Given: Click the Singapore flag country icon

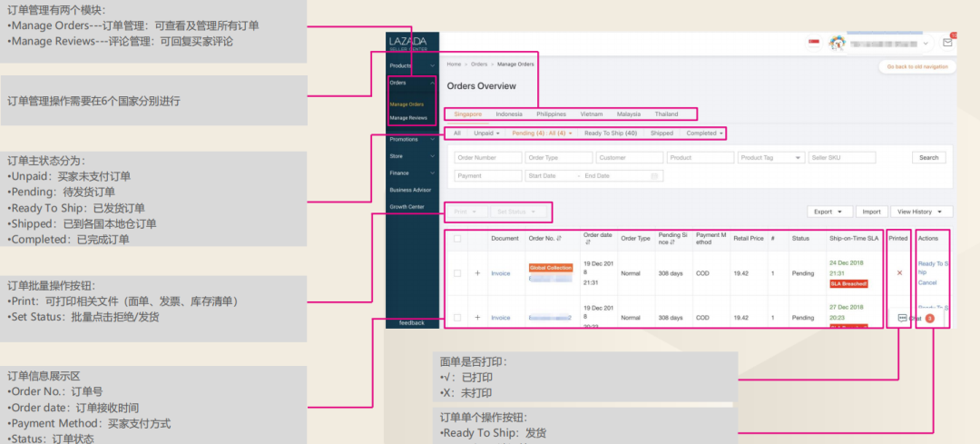Looking at the screenshot, I should (814, 43).
